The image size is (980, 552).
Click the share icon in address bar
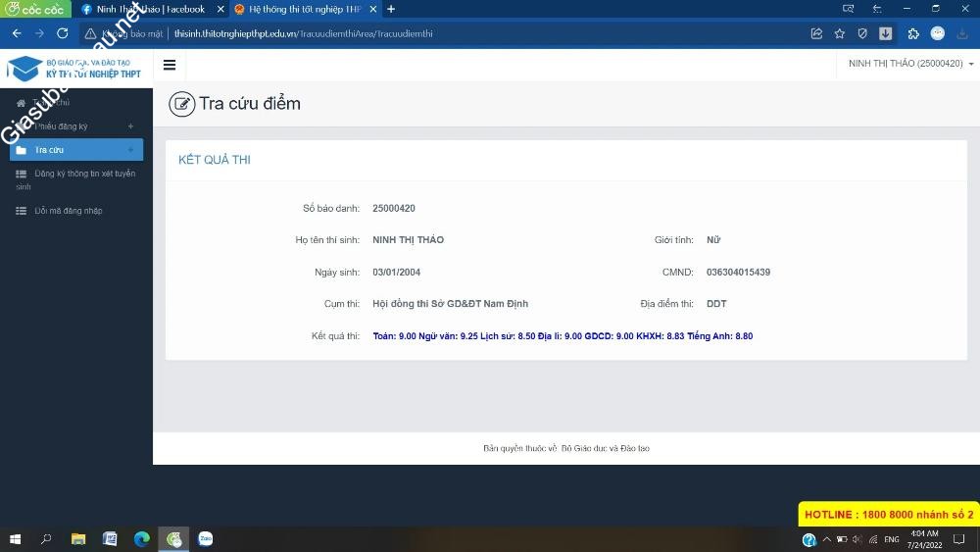click(816, 33)
